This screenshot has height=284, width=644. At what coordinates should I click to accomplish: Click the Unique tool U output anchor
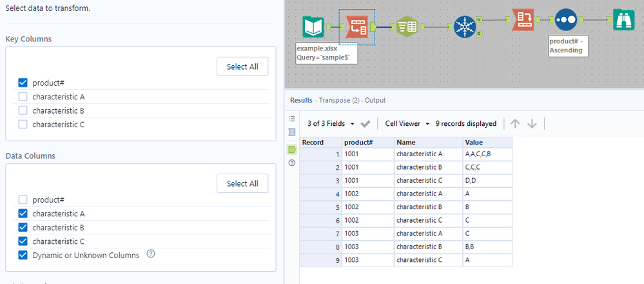[x=480, y=19]
